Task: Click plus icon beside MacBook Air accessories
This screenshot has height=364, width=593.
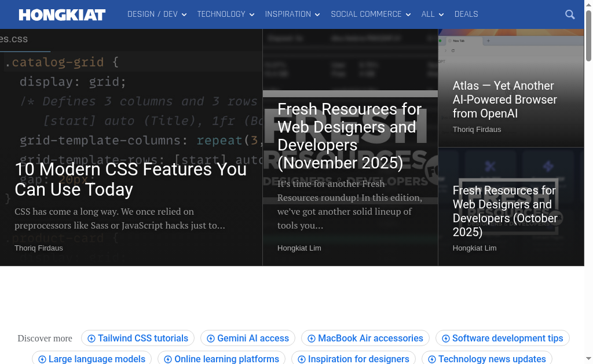Action: pyautogui.click(x=312, y=339)
